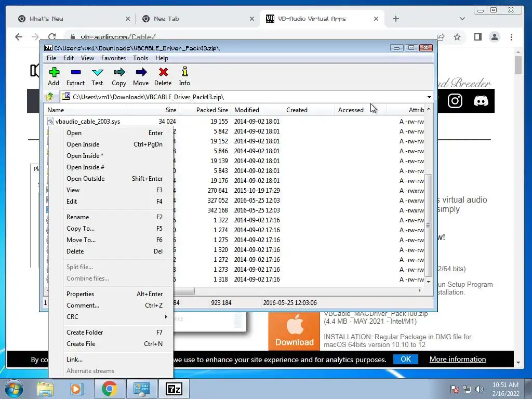Click the Chrome address bar URL

tap(118, 37)
